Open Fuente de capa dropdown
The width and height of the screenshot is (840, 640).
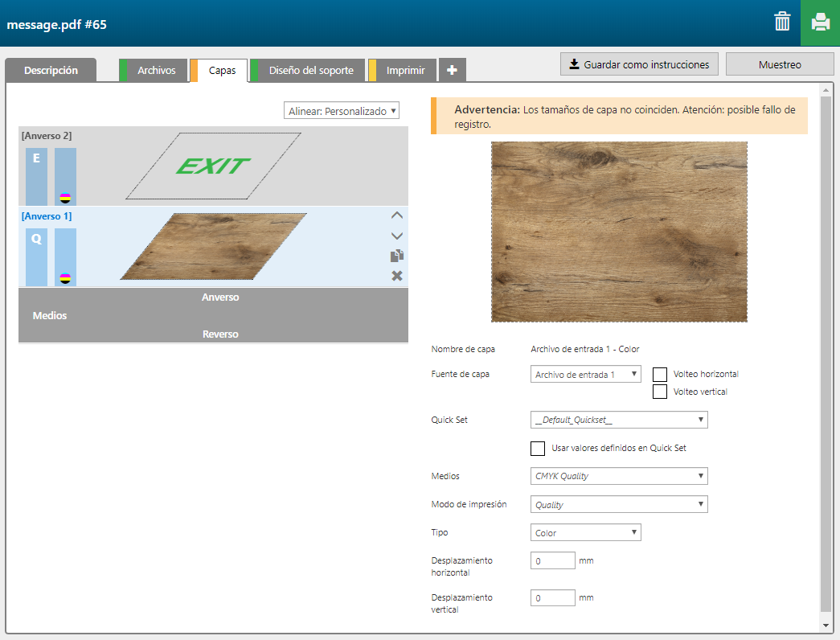point(585,374)
